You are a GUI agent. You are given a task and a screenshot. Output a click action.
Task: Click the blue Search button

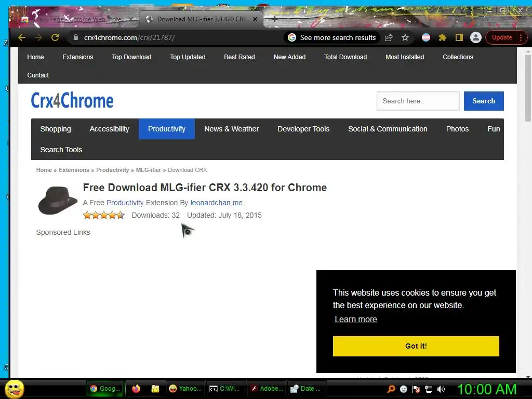484,101
